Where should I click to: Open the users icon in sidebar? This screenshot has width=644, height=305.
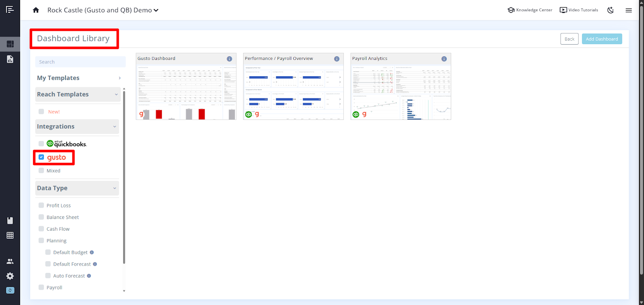point(10,261)
